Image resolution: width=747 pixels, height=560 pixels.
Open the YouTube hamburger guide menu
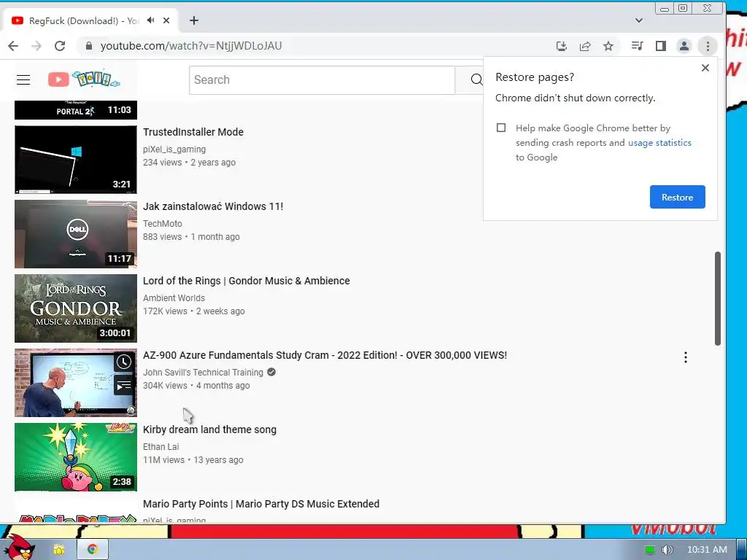(x=23, y=80)
